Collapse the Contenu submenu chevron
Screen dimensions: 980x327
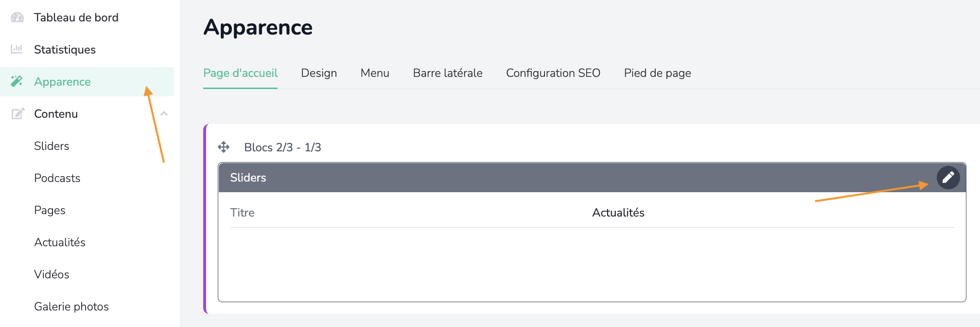[164, 114]
